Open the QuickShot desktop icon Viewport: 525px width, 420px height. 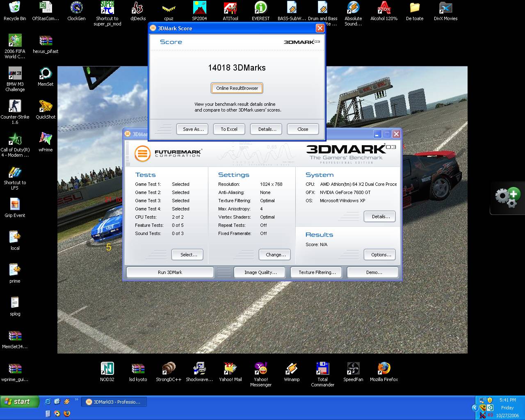click(46, 110)
